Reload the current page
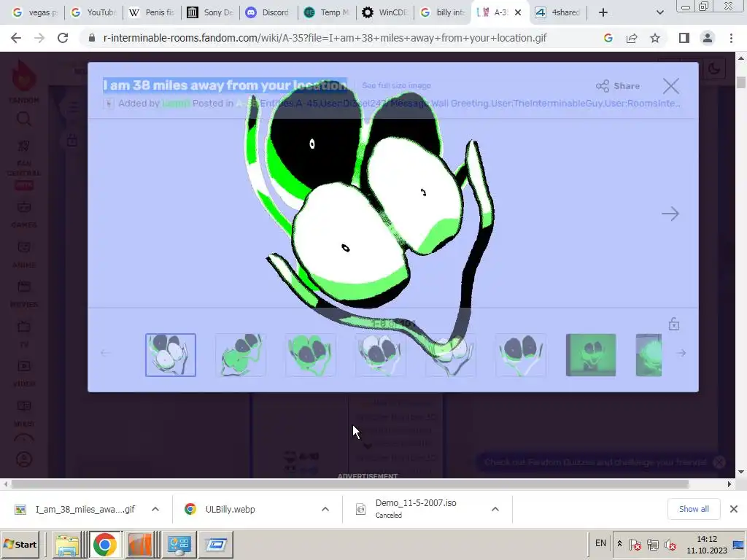This screenshot has width=747, height=560. pos(63,38)
